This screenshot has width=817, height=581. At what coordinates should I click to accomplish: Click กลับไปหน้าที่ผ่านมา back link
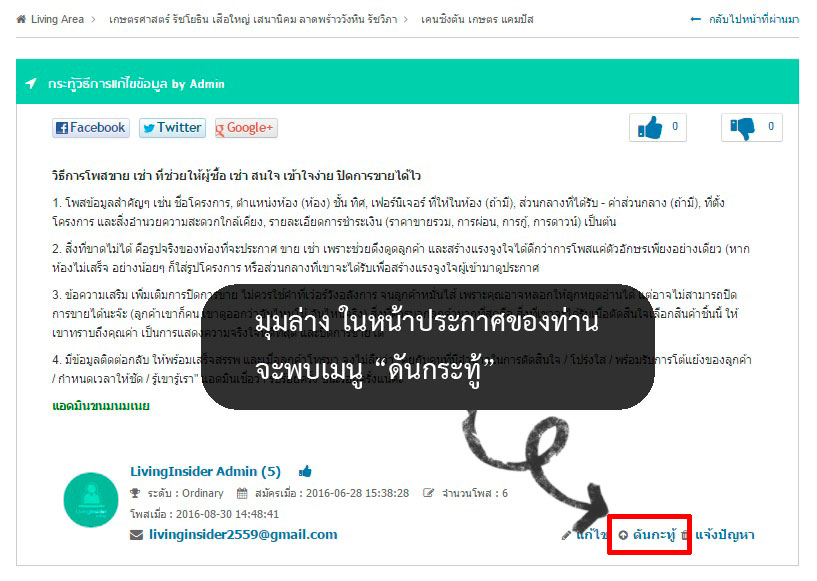point(753,19)
